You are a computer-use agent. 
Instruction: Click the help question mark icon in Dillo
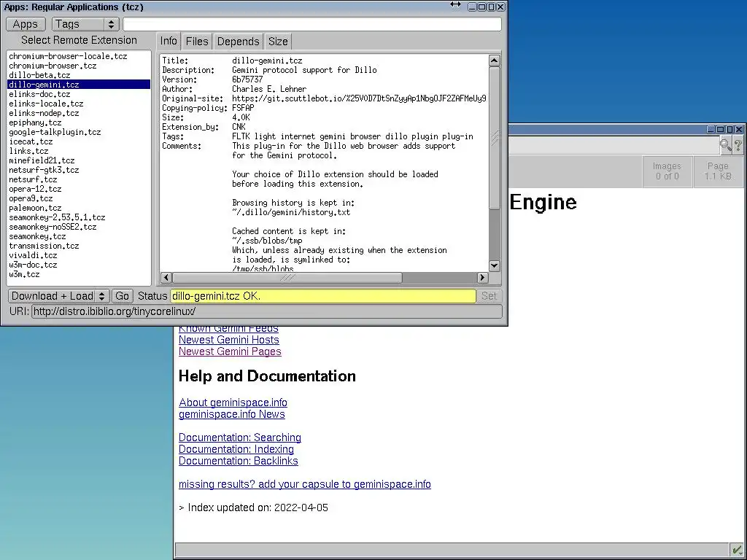click(x=738, y=145)
